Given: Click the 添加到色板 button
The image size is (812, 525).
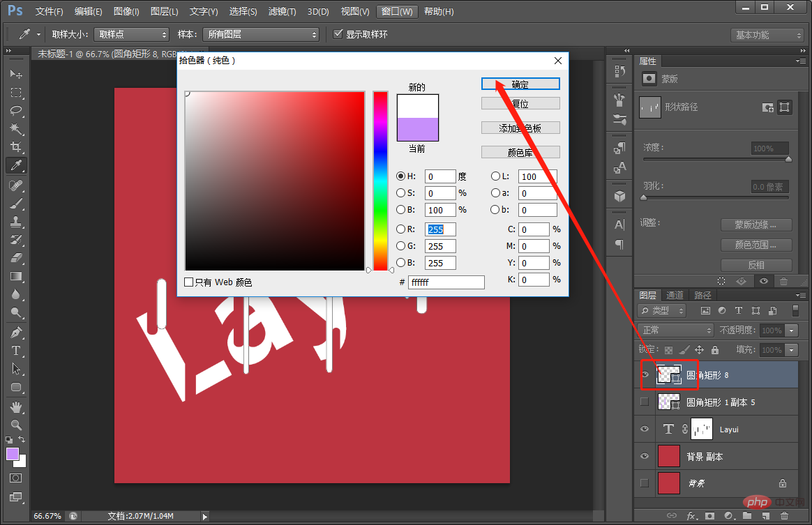Looking at the screenshot, I should pos(520,128).
